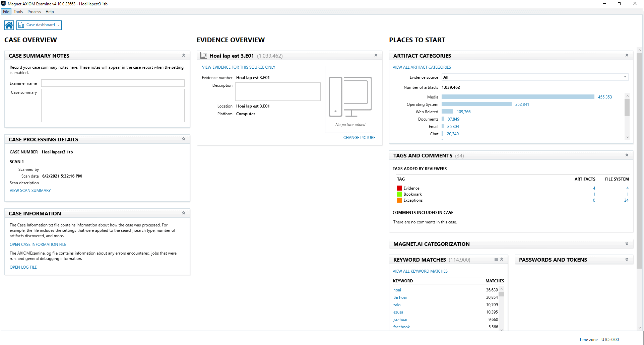The width and height of the screenshot is (644, 345).
Task: Open the 'azusa' keyword matches
Action: coord(398,312)
